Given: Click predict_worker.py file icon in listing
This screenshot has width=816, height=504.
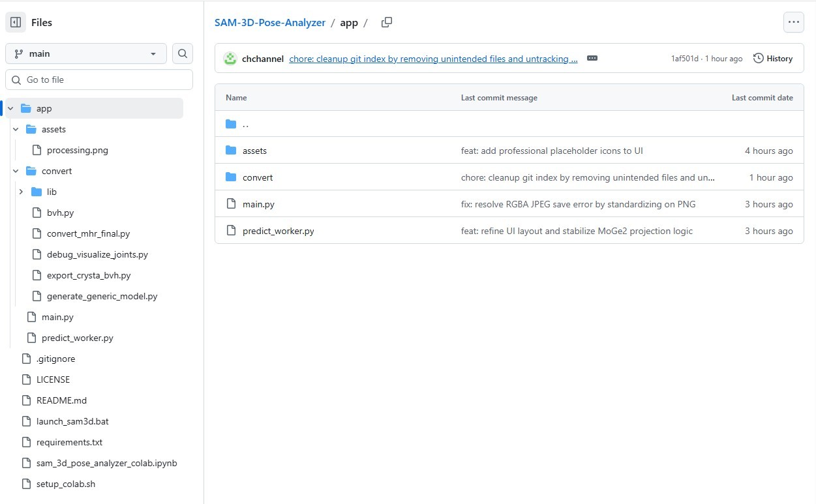Looking at the screenshot, I should (231, 231).
